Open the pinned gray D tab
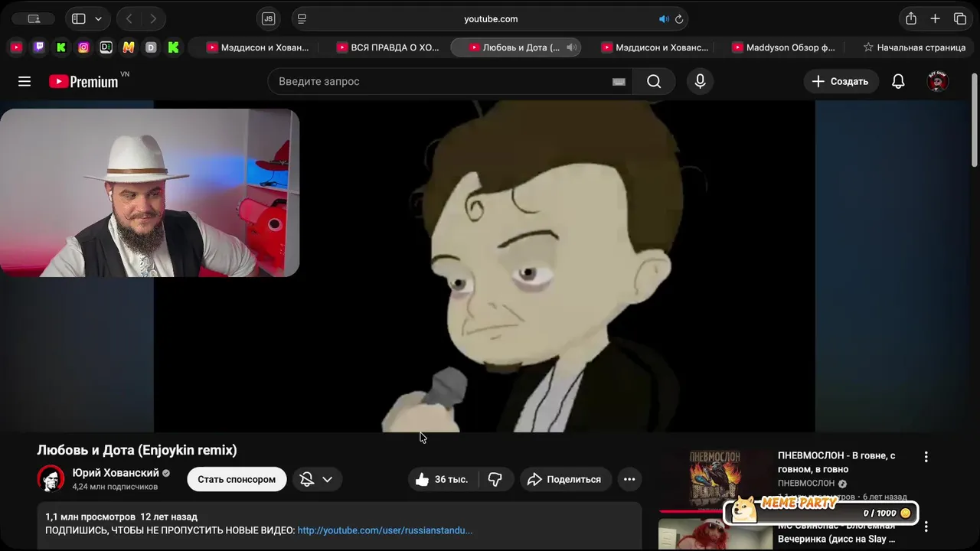Viewport: 980px width, 551px height. point(151,47)
